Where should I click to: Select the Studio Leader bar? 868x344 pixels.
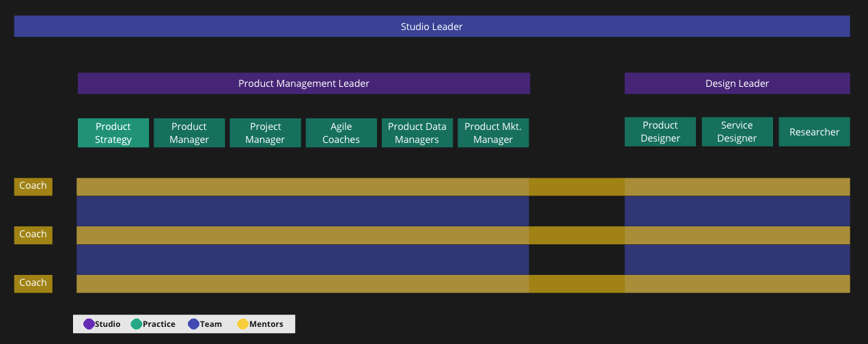pyautogui.click(x=432, y=27)
